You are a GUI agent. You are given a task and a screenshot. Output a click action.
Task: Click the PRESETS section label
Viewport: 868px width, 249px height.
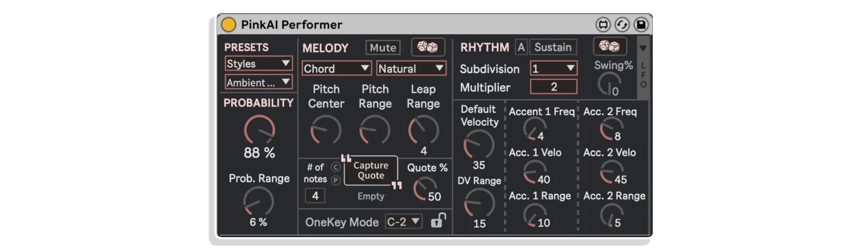[x=246, y=47]
